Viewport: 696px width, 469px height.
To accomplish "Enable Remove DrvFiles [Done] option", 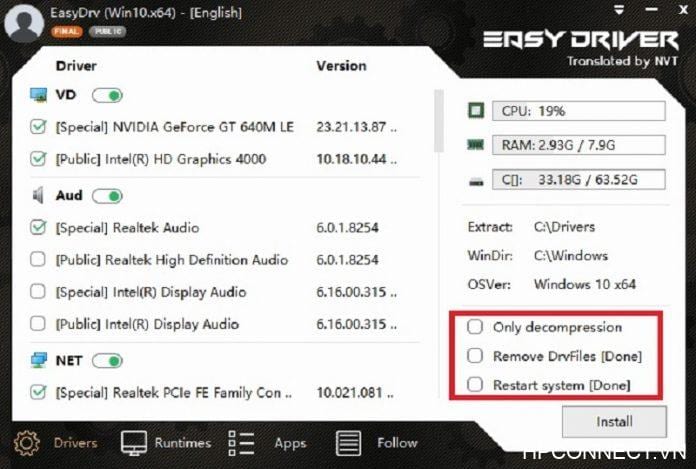I will tap(475, 356).
